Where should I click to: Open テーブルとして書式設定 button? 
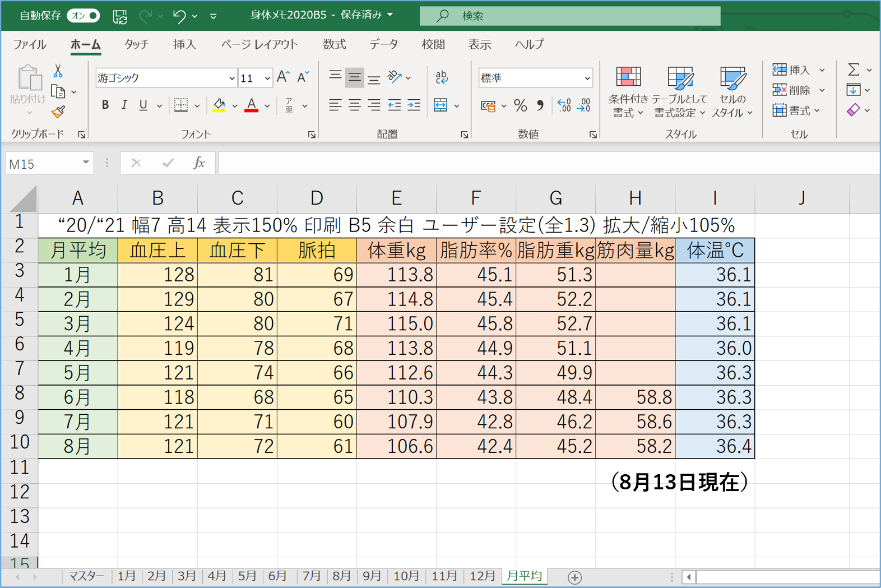679,92
